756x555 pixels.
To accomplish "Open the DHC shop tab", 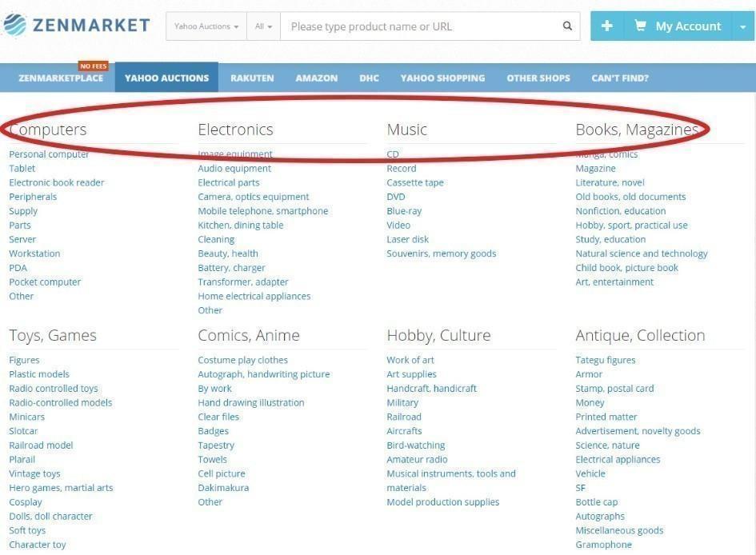I will [369, 78].
